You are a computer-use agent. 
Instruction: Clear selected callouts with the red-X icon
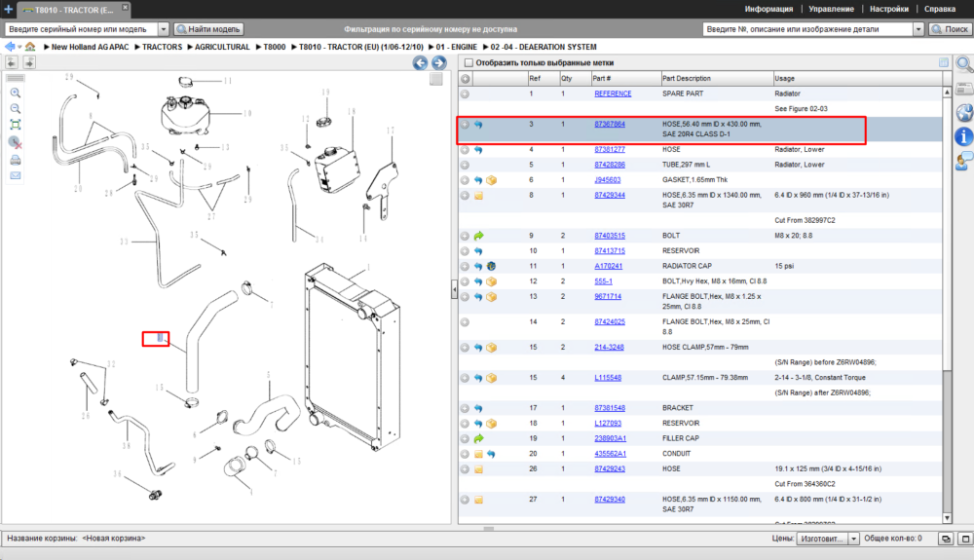click(x=16, y=143)
